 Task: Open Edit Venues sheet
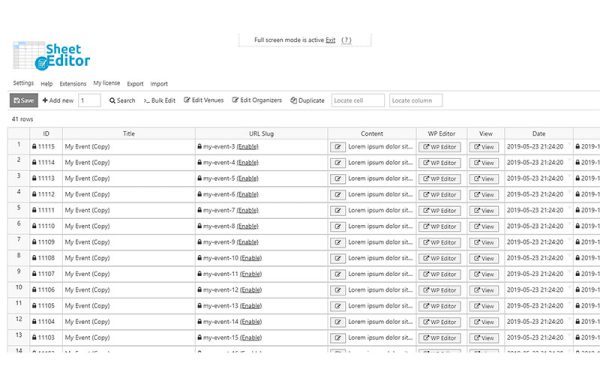(204, 100)
